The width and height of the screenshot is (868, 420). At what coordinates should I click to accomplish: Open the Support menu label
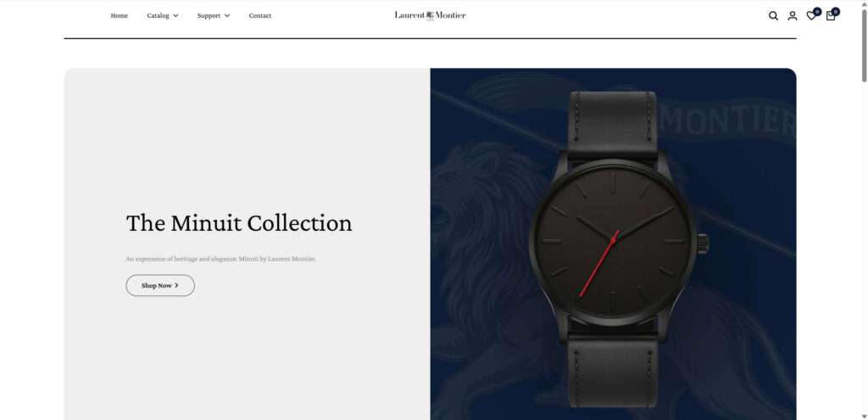pos(209,15)
